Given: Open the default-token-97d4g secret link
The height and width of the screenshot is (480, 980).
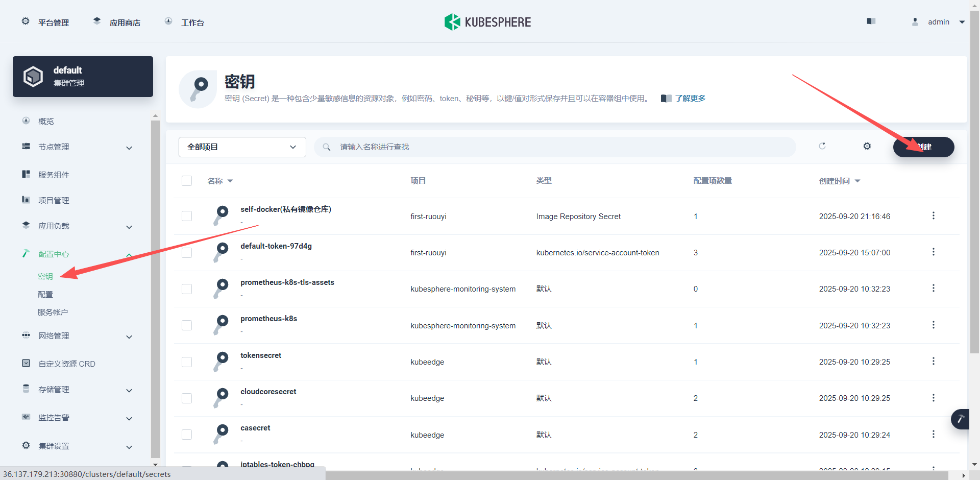Looking at the screenshot, I should 276,246.
